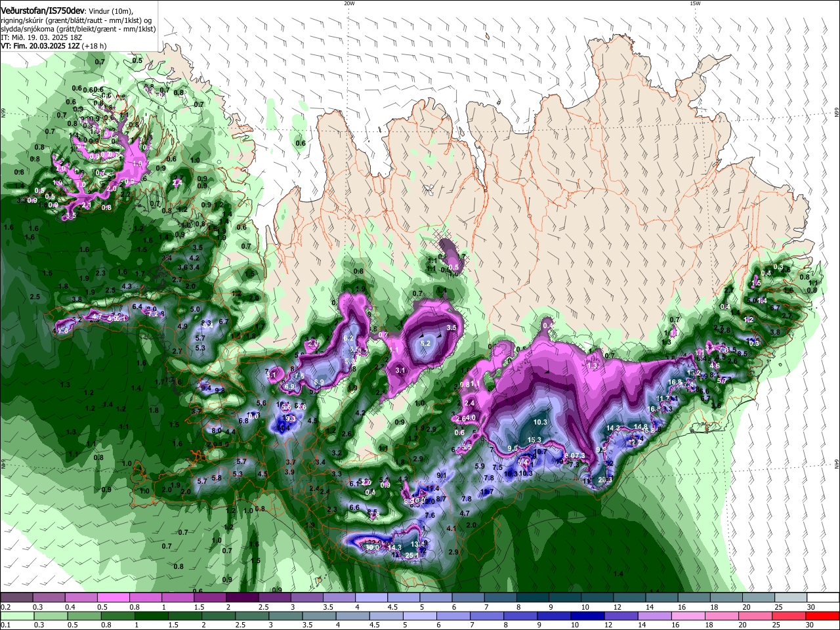Click the '6.1' precipitation value
840x630 pixels.
click(x=354, y=484)
